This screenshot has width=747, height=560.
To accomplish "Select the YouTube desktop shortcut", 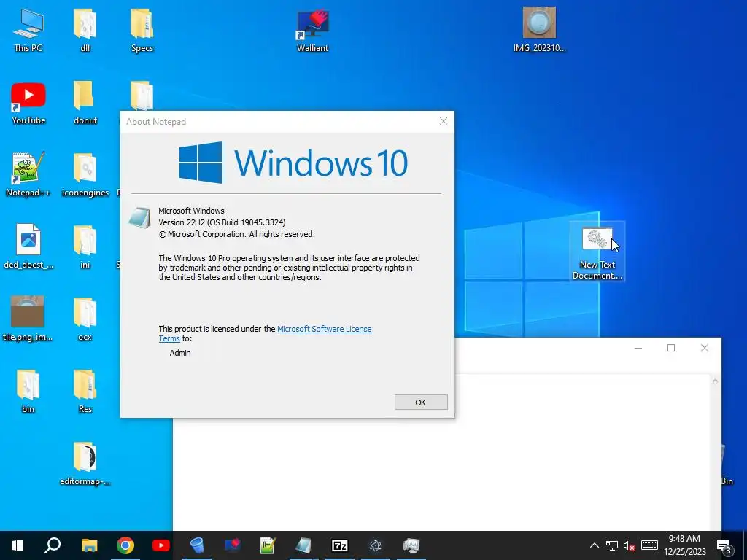I will click(x=28, y=103).
